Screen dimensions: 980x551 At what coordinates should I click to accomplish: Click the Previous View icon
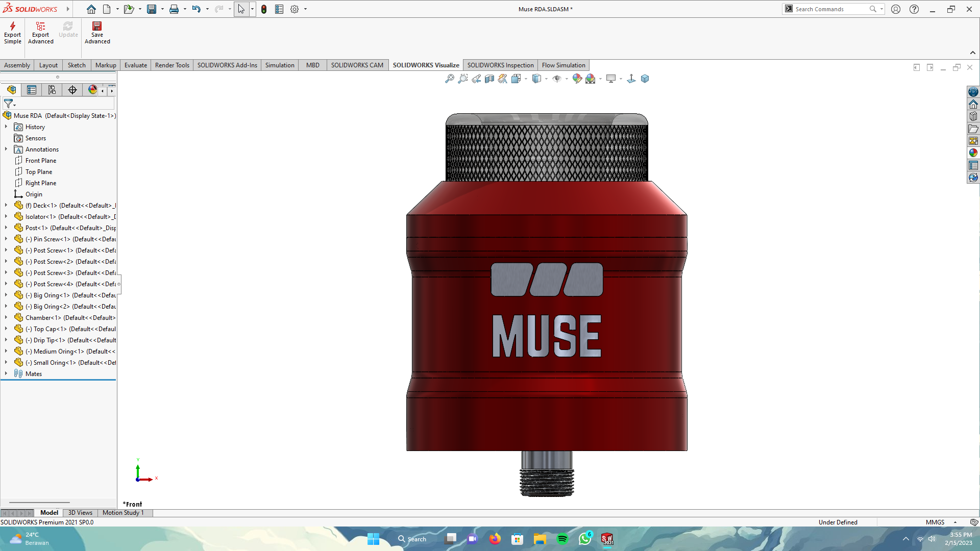point(476,79)
